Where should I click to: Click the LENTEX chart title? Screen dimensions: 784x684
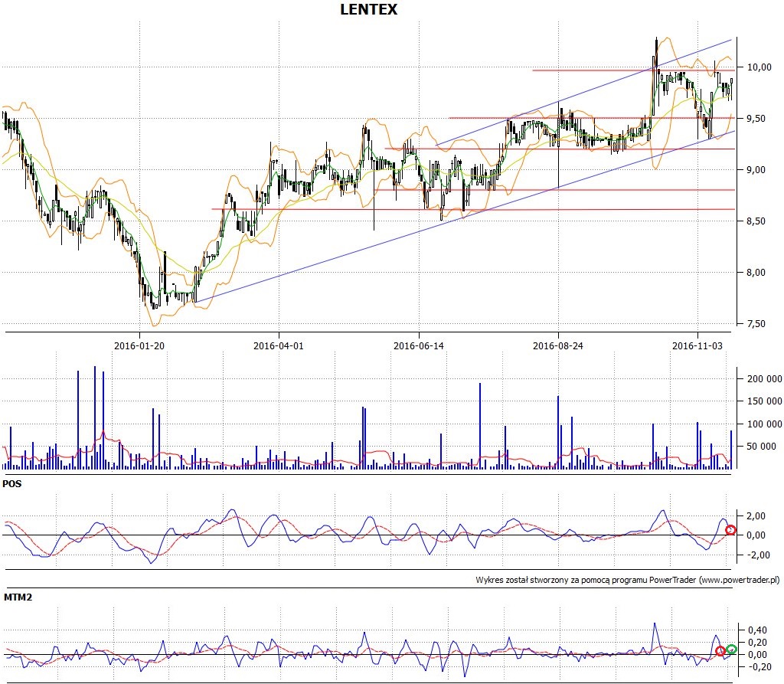coord(368,9)
